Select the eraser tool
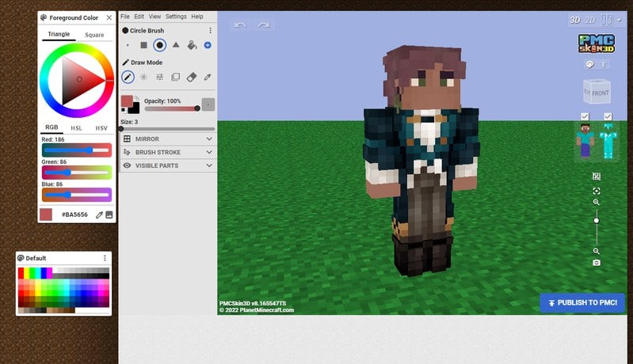Screen dimensions: 633x364 tap(192, 77)
